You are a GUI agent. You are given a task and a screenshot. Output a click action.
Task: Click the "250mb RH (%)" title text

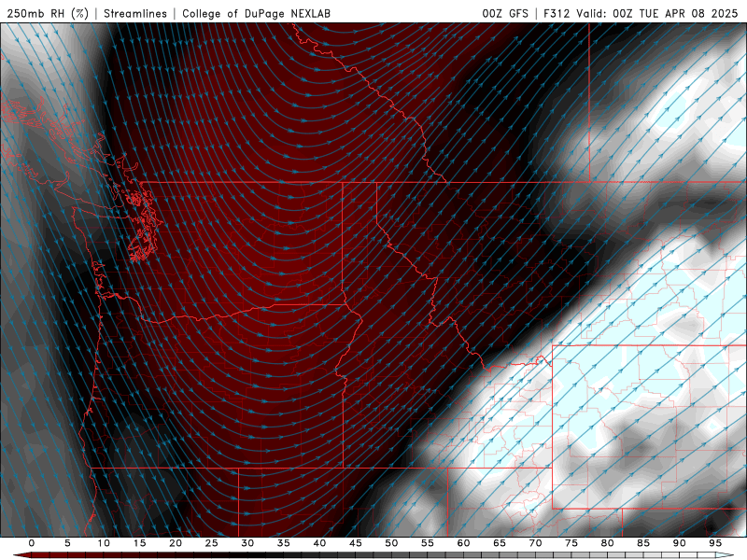[48, 13]
